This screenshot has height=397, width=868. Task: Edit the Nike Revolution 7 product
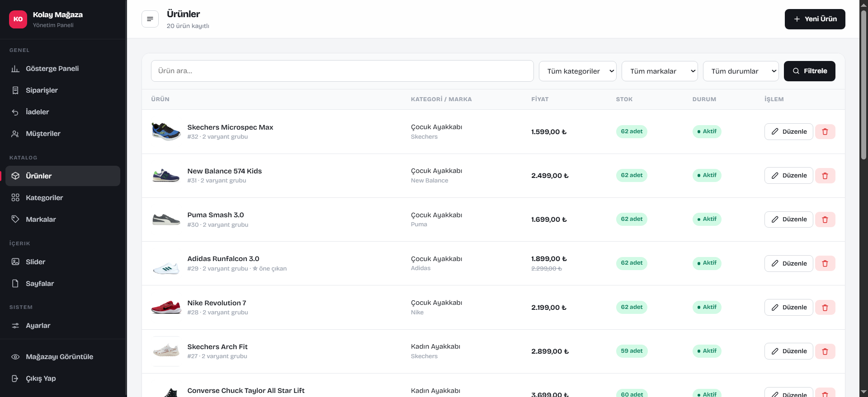point(788,308)
